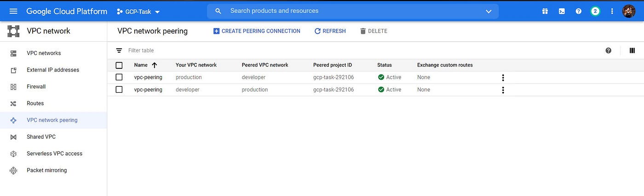Open the GCP-Task project selector dropdown
The height and width of the screenshot is (196, 644).
click(138, 11)
